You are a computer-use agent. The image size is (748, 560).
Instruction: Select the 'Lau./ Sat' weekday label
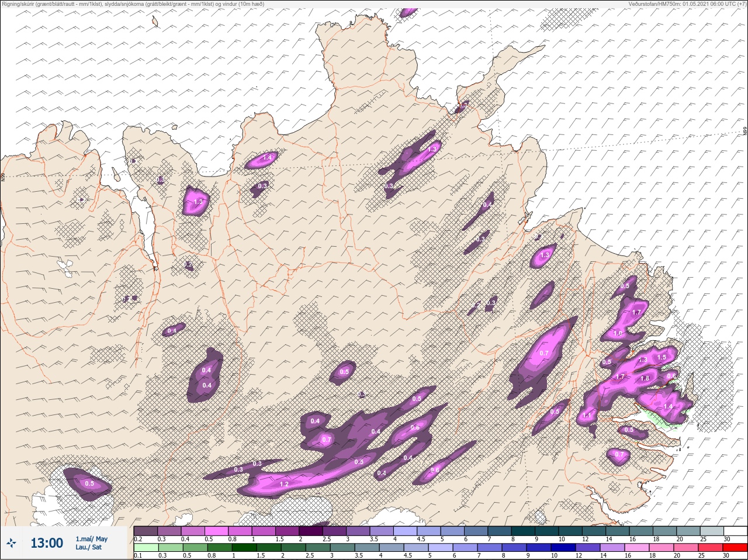[88, 547]
